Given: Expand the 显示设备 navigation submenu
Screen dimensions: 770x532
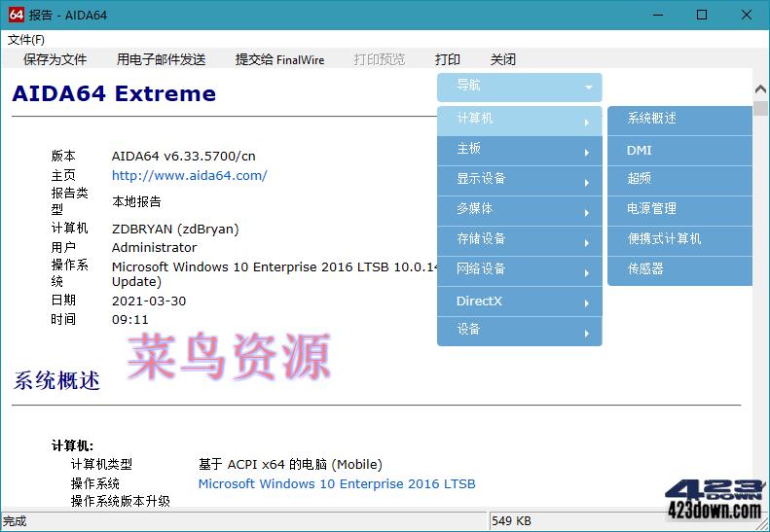Looking at the screenshot, I should [520, 181].
